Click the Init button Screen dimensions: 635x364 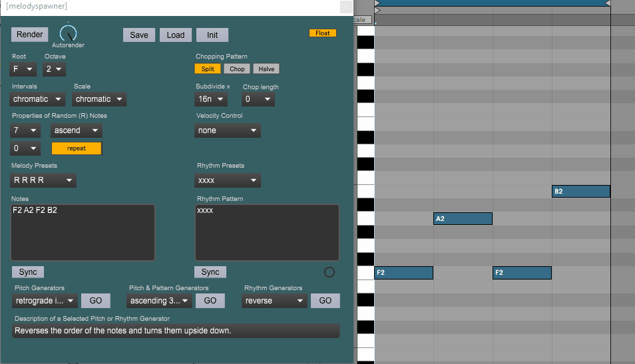[x=212, y=35]
